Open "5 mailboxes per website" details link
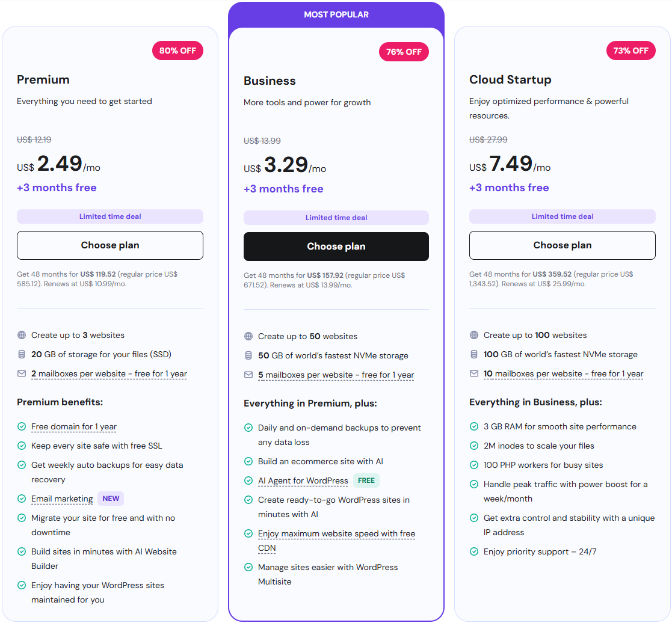 (336, 375)
